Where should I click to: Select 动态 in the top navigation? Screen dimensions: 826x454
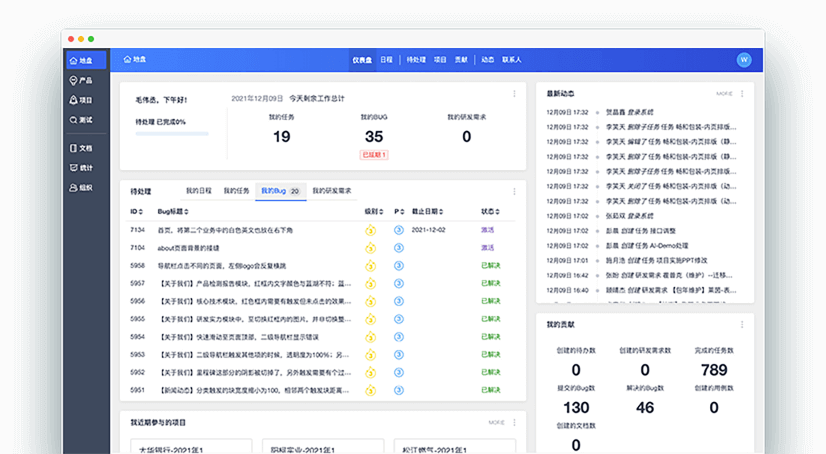[x=487, y=60]
